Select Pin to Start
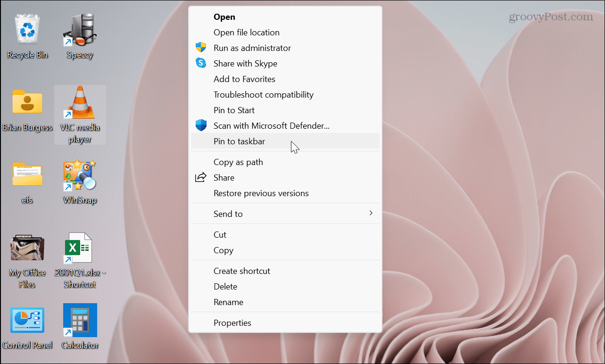 point(285,110)
